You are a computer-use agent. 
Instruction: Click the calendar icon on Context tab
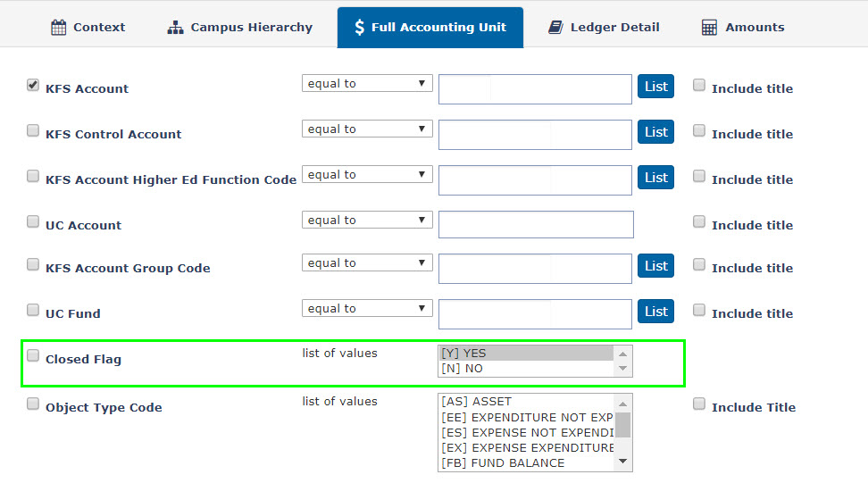(58, 27)
